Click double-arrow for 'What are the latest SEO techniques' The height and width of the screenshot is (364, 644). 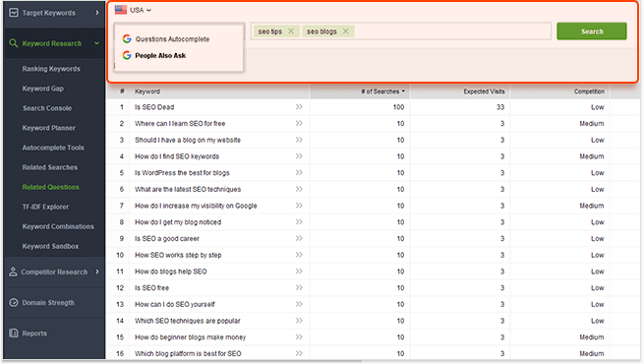point(299,189)
